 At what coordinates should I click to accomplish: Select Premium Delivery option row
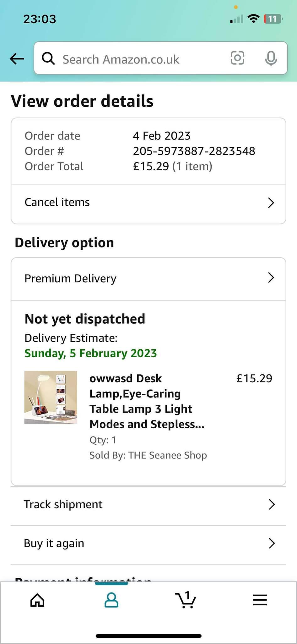pos(71,279)
